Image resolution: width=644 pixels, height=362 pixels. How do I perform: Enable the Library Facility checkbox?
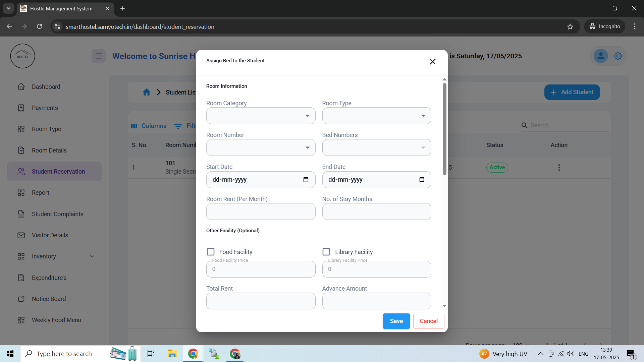(326, 251)
